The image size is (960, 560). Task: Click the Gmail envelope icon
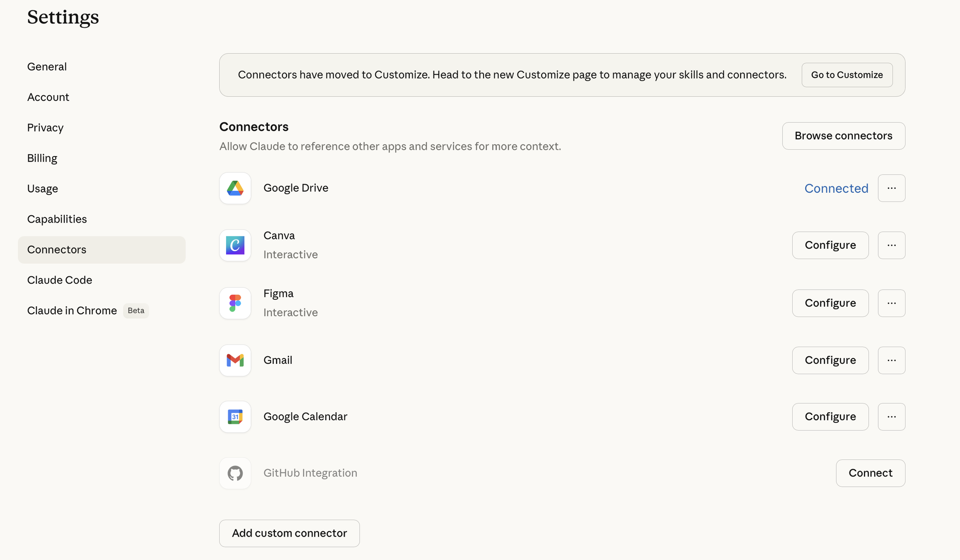click(x=235, y=360)
